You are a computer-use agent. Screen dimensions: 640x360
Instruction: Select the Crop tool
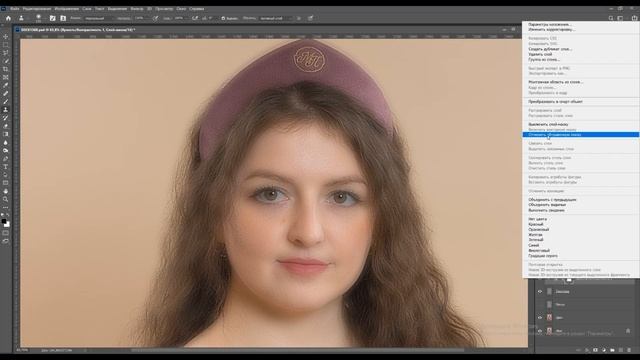[x=6, y=69]
